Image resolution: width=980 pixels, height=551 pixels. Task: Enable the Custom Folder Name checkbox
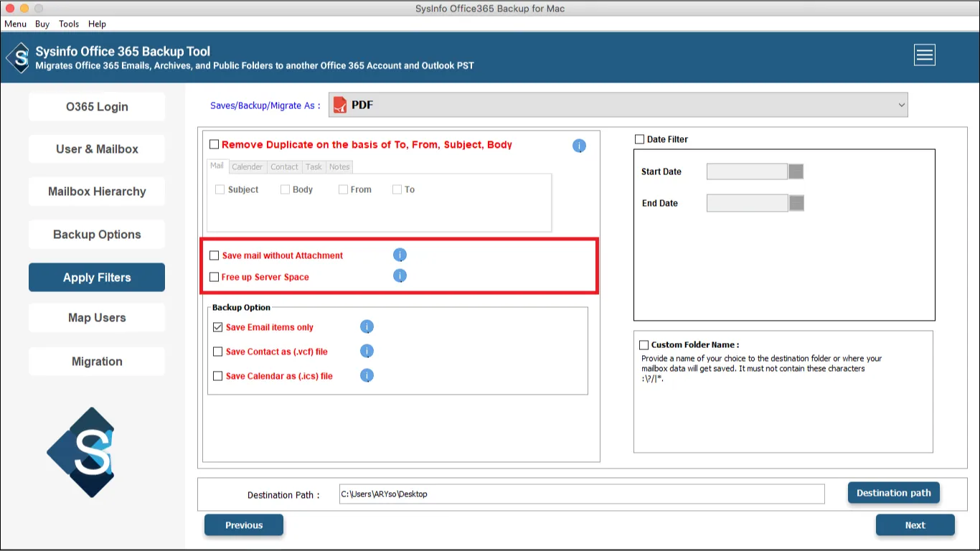[644, 345]
